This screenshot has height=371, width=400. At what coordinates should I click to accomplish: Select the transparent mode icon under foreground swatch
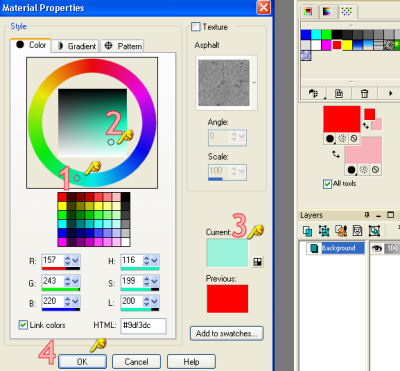(x=354, y=139)
